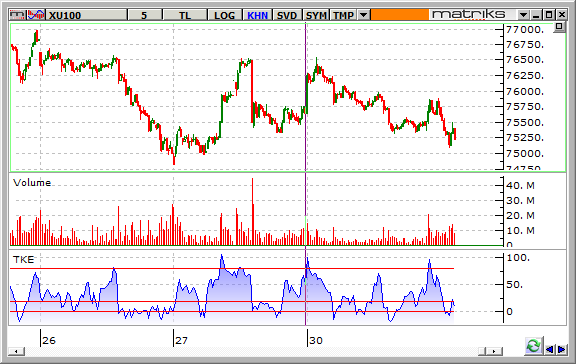This screenshot has width=576, height=364.
Task: Click the TMP template button
Action: point(343,15)
